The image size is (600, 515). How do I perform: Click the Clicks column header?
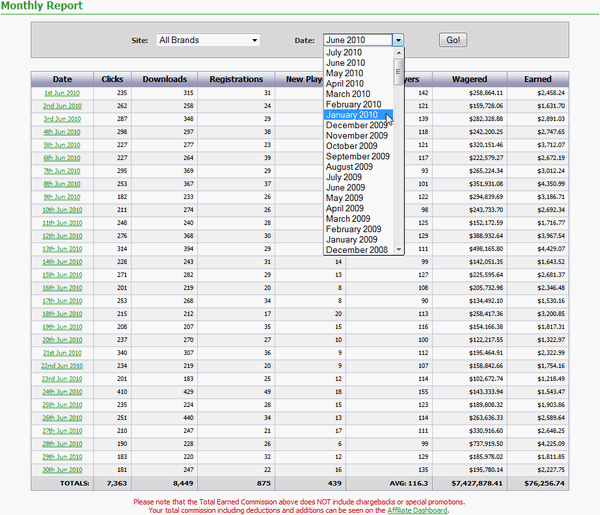[112, 79]
